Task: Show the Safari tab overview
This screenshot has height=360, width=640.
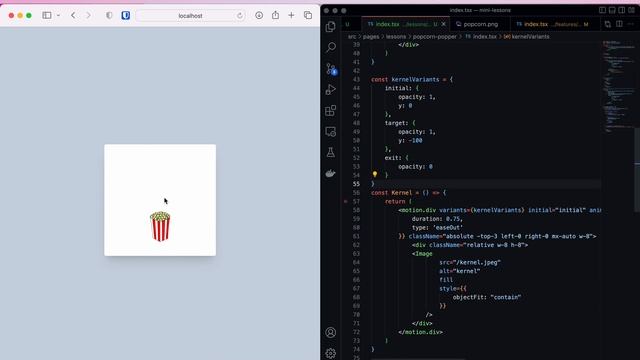Action: [308, 16]
